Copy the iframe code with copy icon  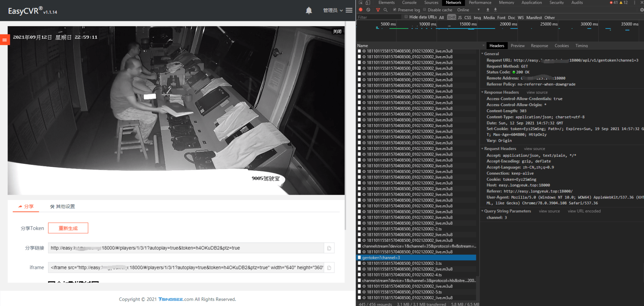(329, 268)
